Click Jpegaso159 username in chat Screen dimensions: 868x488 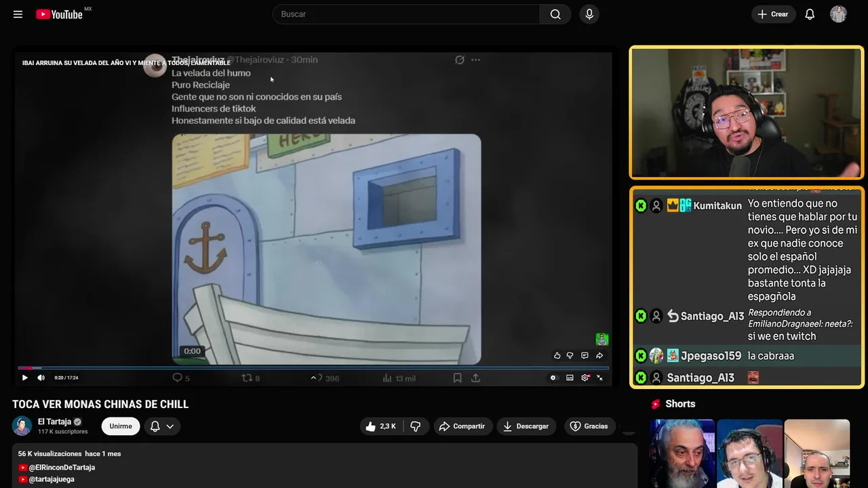(711, 356)
